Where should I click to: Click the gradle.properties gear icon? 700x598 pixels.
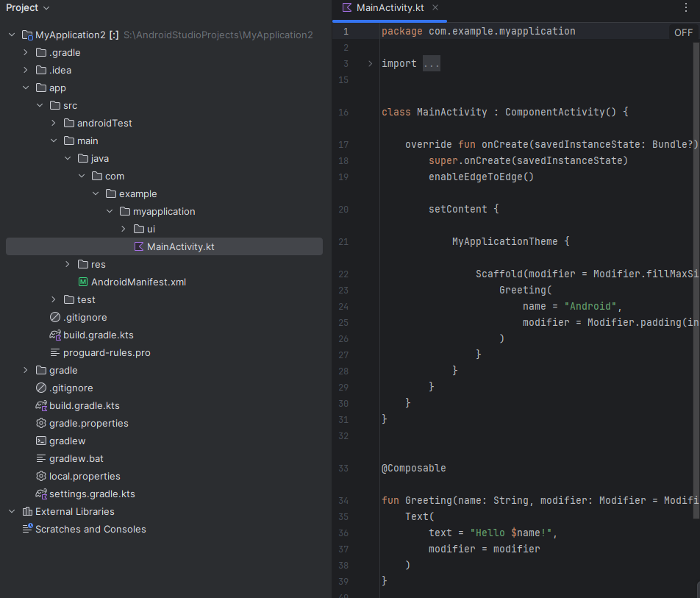(41, 424)
